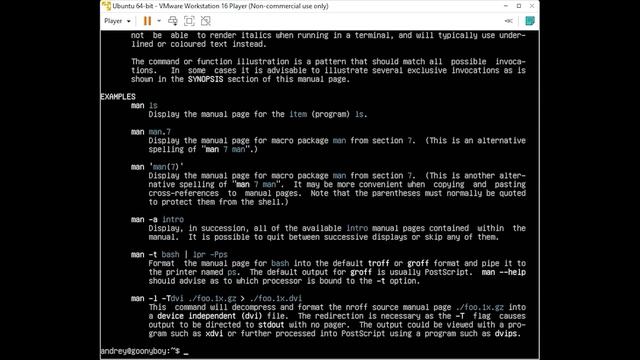This screenshot has width=640, height=360.
Task: Click the 'man -a intro' example line
Action: coord(157,220)
